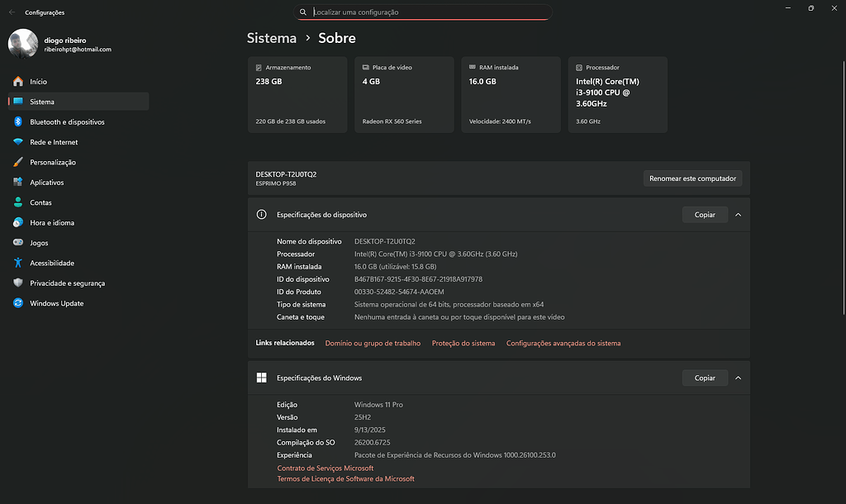Click the diogo ribeiro account profile picture
Screen dimensions: 846x504
click(x=22, y=42)
